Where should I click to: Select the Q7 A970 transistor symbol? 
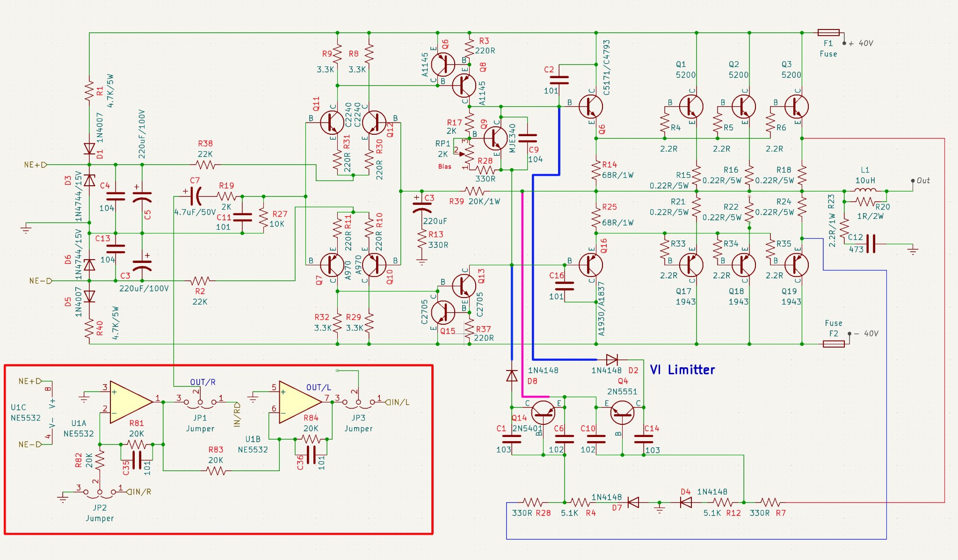coord(331,265)
